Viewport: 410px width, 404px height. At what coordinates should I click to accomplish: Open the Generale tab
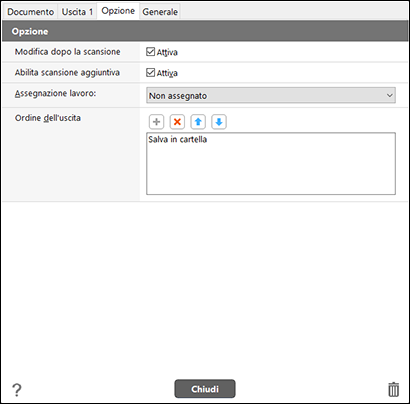point(160,12)
